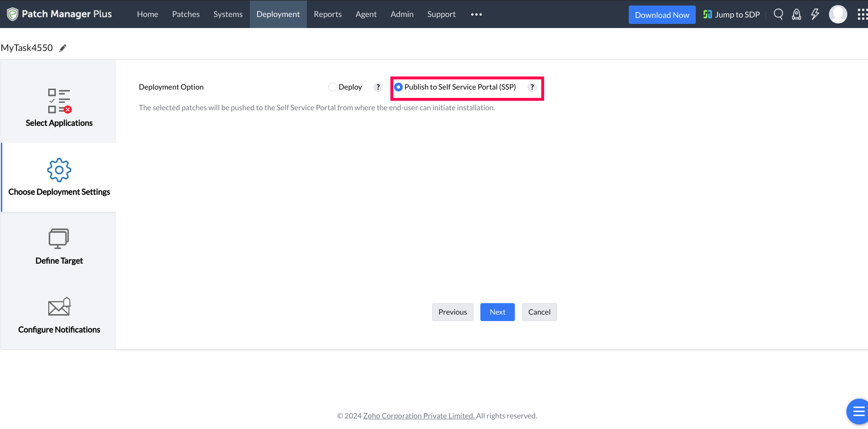868x429 pixels.
Task: Click the Patch Manager Plus product name
Action: (67, 14)
